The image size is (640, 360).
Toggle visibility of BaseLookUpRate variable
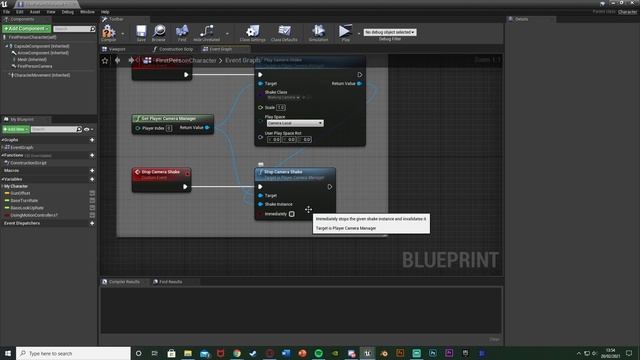(x=92, y=208)
